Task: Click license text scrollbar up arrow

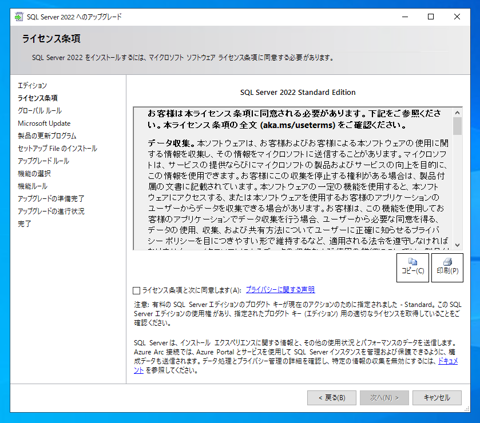Action: tap(457, 113)
